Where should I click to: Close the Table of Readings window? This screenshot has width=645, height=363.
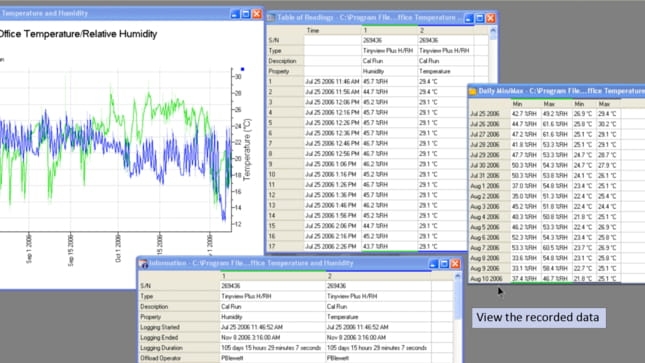point(491,18)
